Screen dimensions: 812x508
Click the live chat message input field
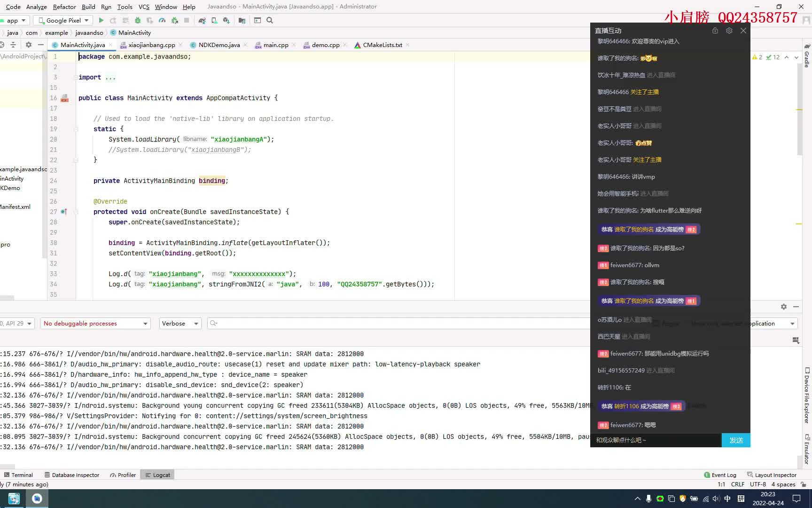pyautogui.click(x=656, y=440)
